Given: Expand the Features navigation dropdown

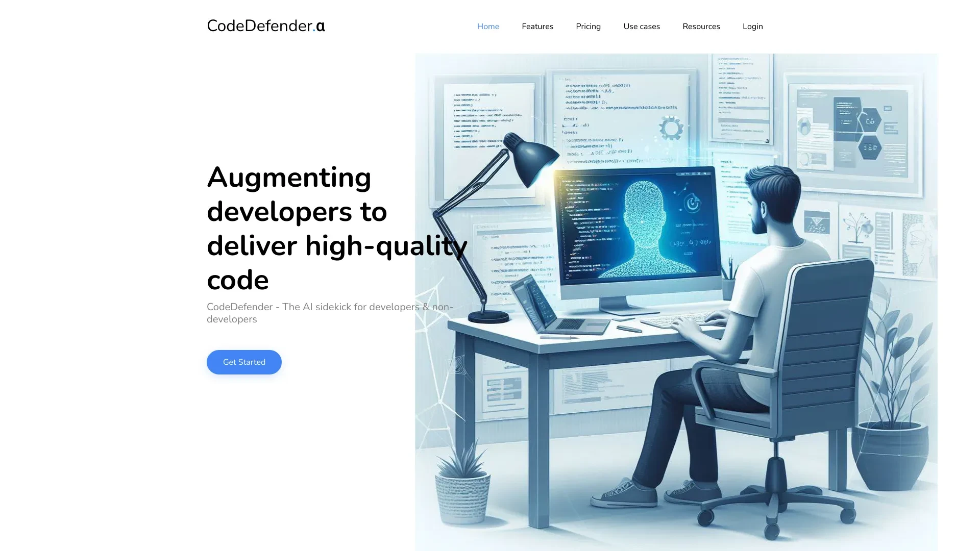Looking at the screenshot, I should (537, 26).
